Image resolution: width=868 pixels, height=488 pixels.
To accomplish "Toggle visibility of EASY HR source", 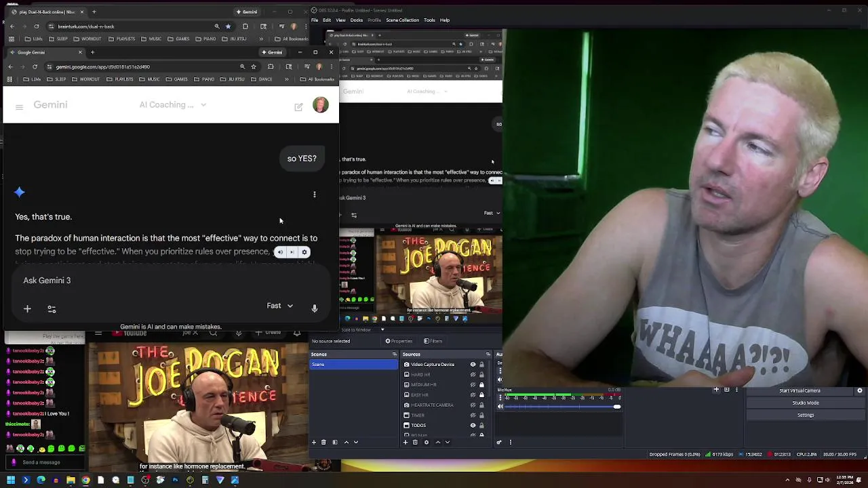I will click(x=473, y=395).
